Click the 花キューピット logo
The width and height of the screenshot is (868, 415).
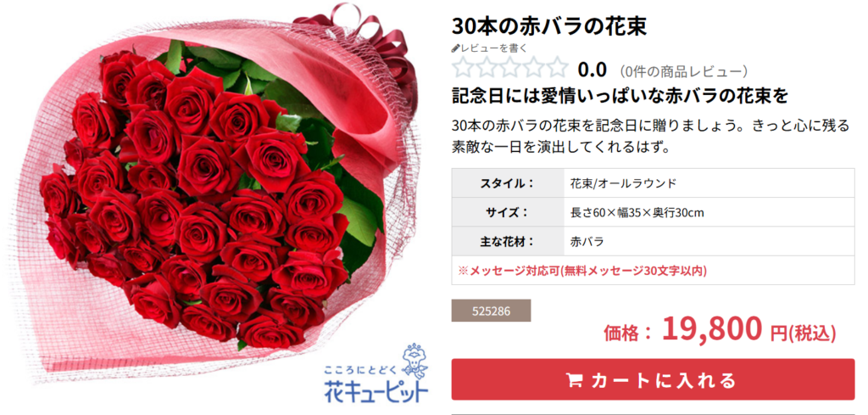click(x=376, y=374)
